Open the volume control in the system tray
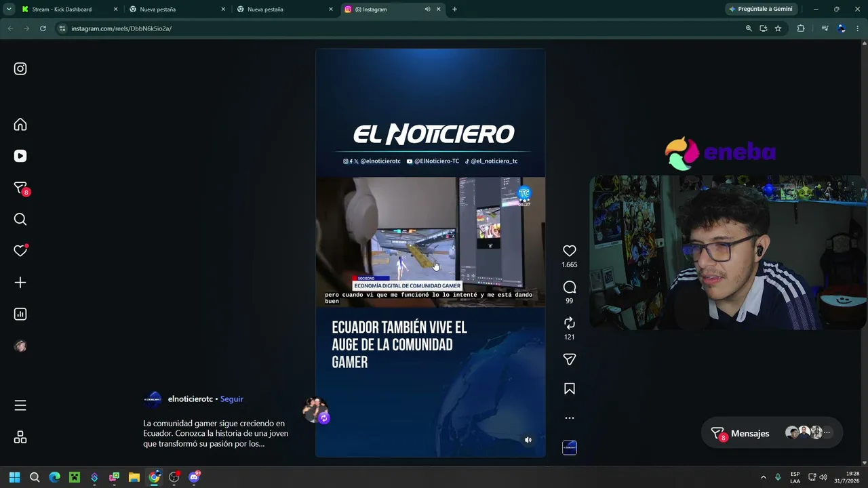Image resolution: width=868 pixels, height=488 pixels. (823, 477)
